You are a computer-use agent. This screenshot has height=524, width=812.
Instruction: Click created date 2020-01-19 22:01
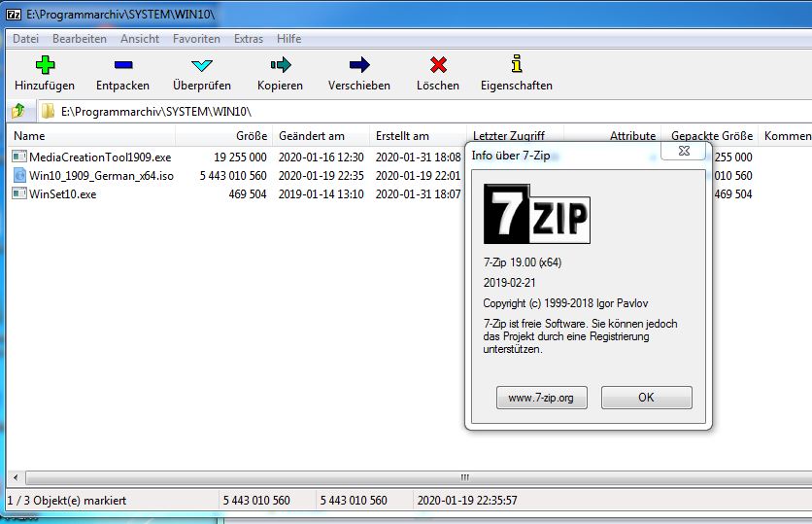click(418, 176)
